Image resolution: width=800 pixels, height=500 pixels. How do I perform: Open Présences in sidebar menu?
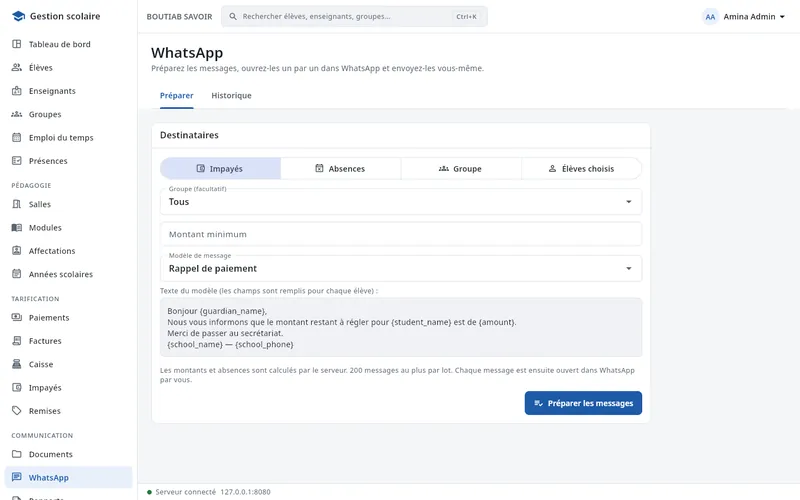68,161
